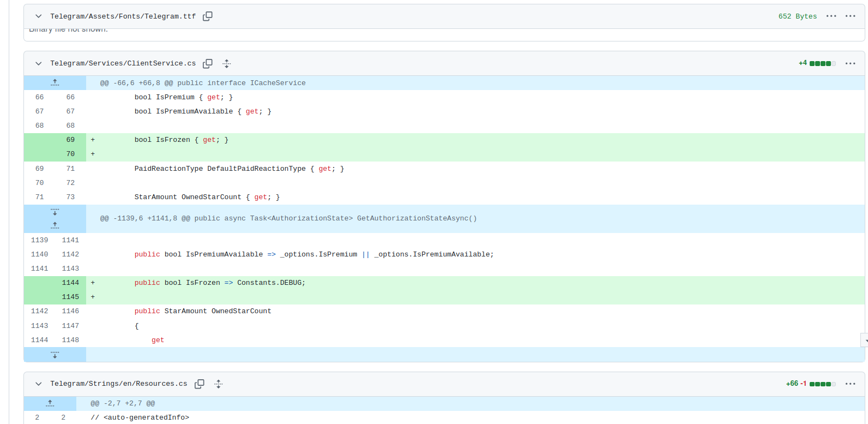This screenshot has width=868, height=424.
Task: Open Telegram/Strings/en/Resources.cs file link
Action: [118, 384]
